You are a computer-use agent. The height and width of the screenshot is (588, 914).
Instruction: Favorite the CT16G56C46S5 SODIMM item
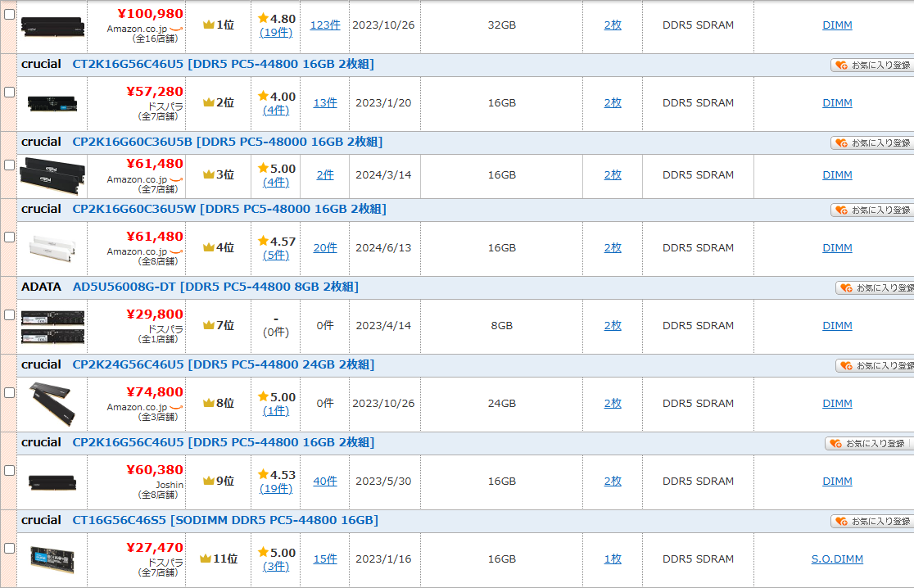872,521
